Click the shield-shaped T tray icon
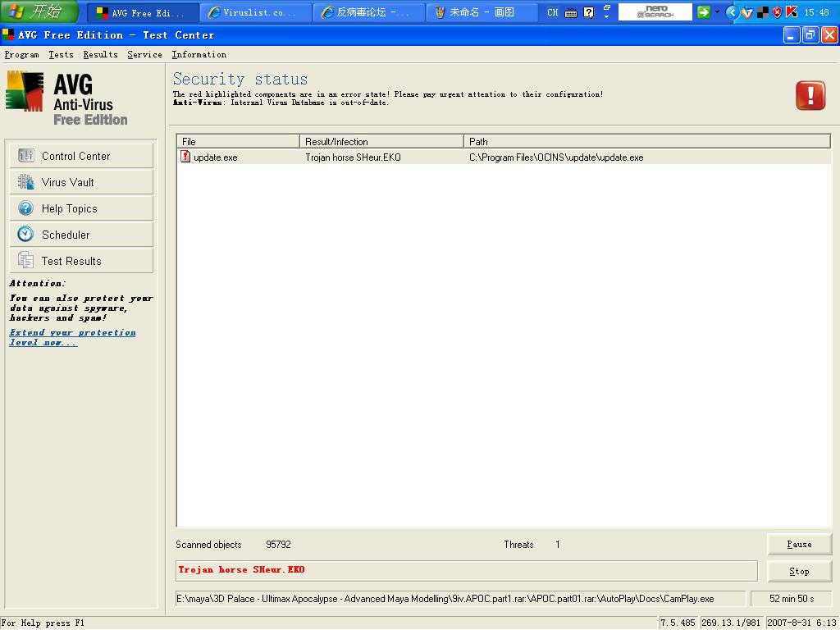This screenshot has height=630, width=840. pyautogui.click(x=747, y=12)
